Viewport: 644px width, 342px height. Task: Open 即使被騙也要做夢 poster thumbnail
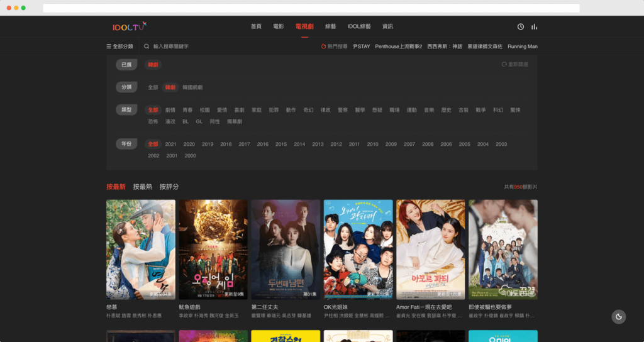coord(503,250)
